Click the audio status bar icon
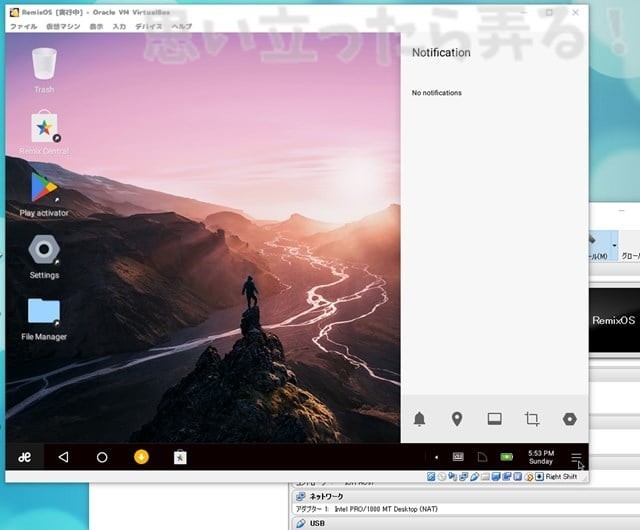 pos(452,477)
